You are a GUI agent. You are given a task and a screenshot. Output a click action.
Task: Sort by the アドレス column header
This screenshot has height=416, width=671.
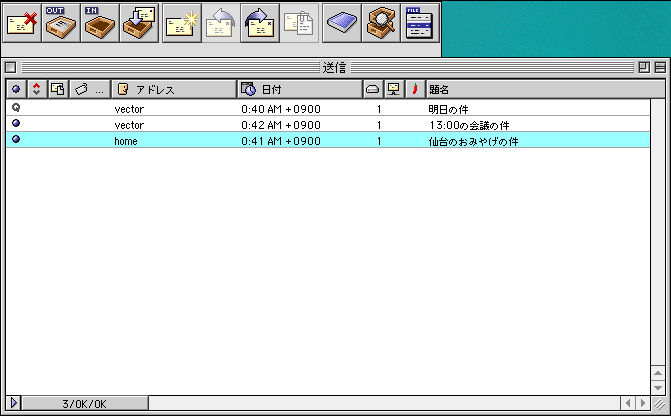tap(173, 89)
